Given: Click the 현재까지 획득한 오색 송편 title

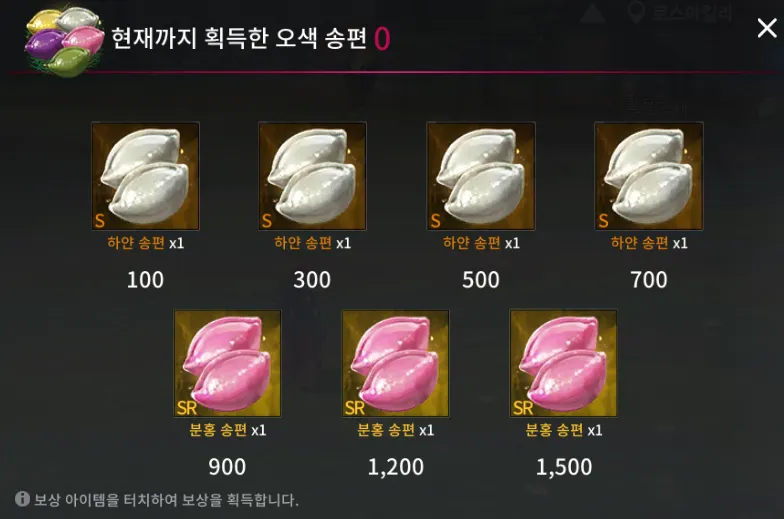Looking at the screenshot, I should coord(239,38).
